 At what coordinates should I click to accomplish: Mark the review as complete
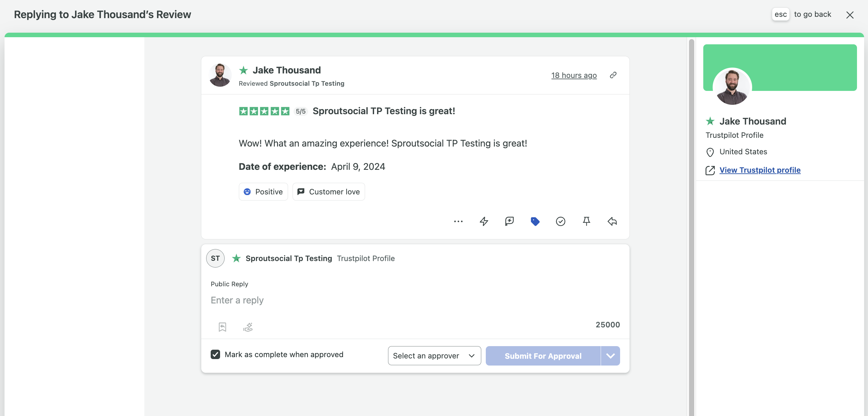point(560,221)
